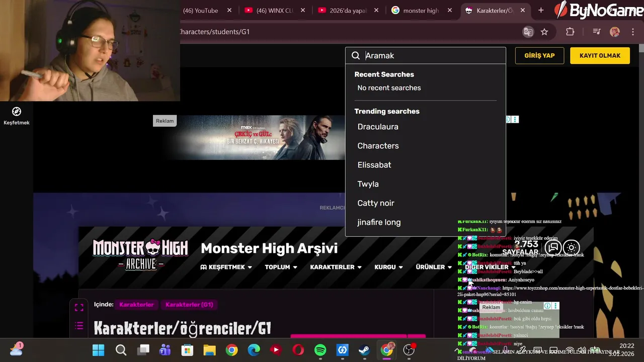Image resolution: width=644 pixels, height=362 pixels.
Task: Close the WINX CLUB YouTube tab
Action: coord(303,10)
